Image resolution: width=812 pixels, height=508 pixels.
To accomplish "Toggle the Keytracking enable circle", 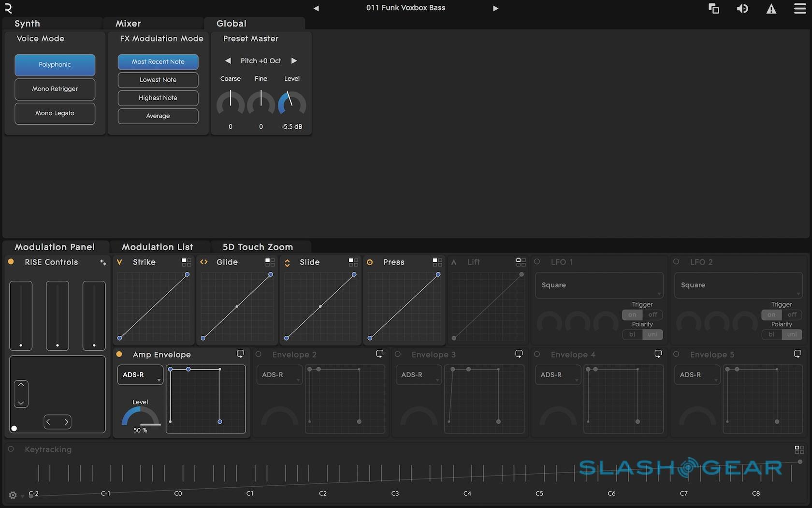I will (x=11, y=449).
